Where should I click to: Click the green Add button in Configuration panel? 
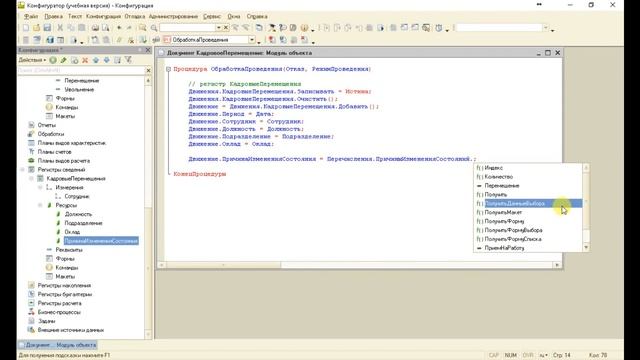(53, 60)
